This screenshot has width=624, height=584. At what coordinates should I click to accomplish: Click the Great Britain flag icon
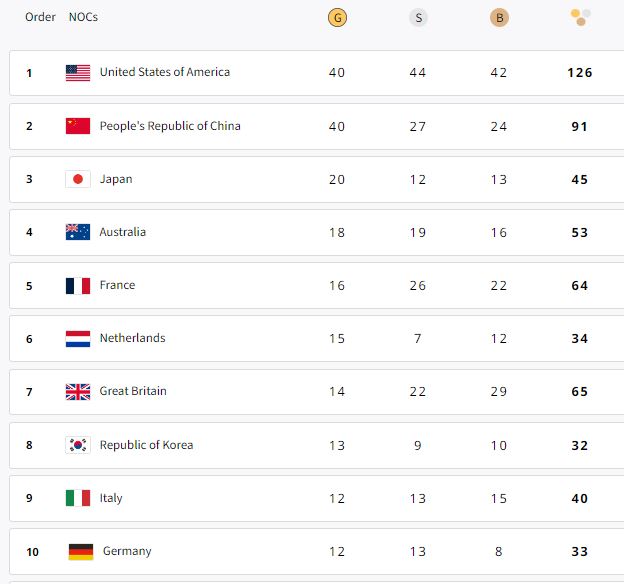[78, 391]
